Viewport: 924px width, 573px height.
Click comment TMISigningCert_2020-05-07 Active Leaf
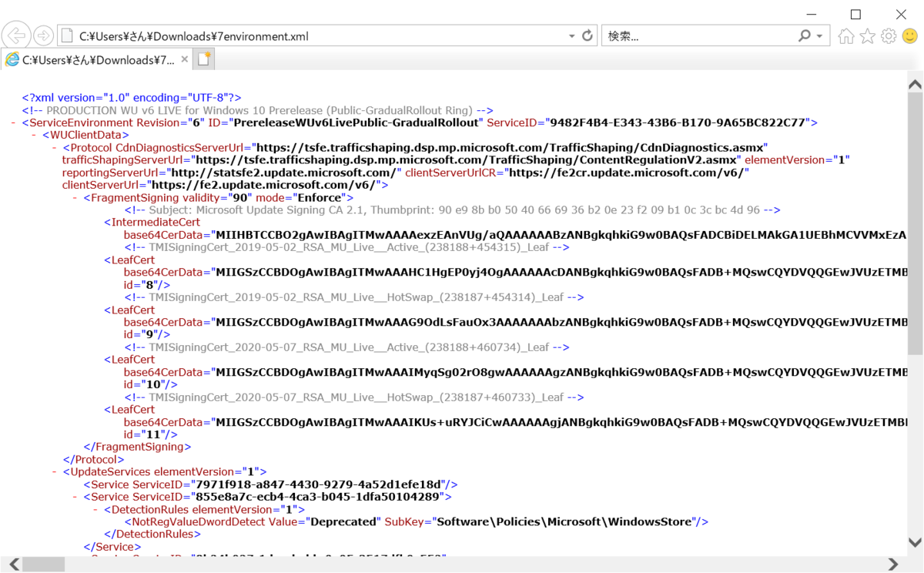tap(346, 347)
